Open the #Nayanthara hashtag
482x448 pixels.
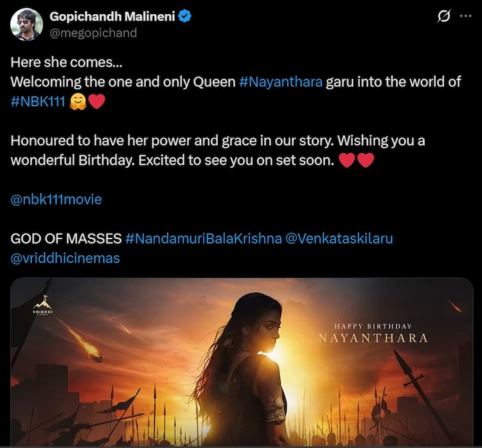[x=281, y=82]
